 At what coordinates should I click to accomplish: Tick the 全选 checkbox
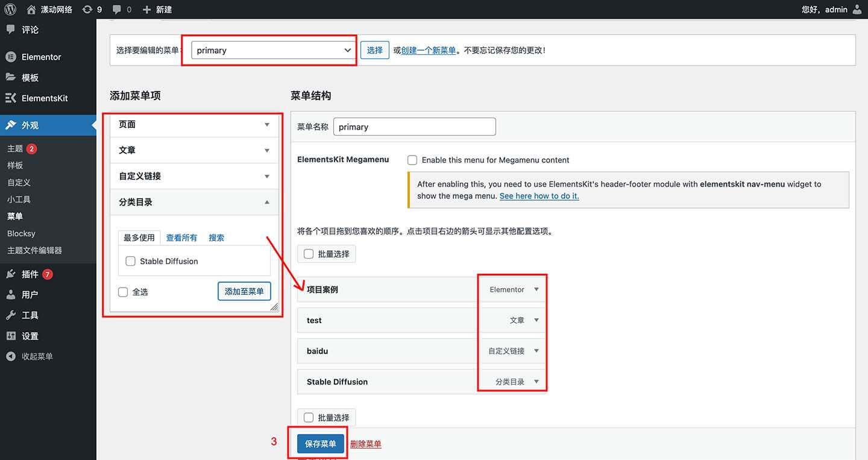click(123, 292)
